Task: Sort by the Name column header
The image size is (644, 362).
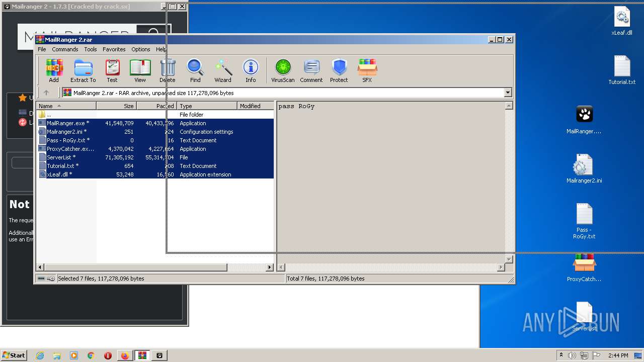Action: [66, 106]
